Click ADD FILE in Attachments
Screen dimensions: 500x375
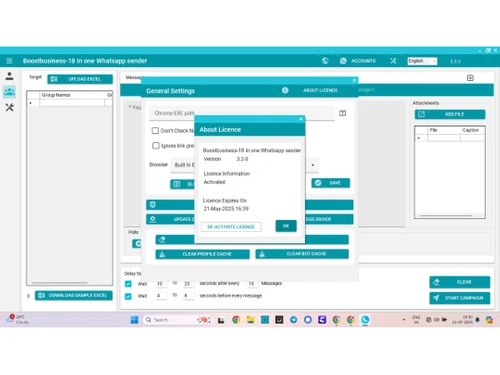(x=450, y=114)
